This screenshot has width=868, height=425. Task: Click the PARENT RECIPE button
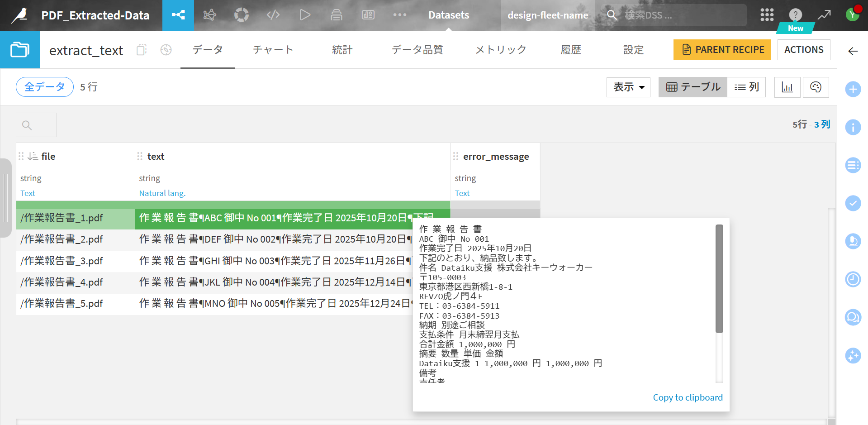(722, 50)
